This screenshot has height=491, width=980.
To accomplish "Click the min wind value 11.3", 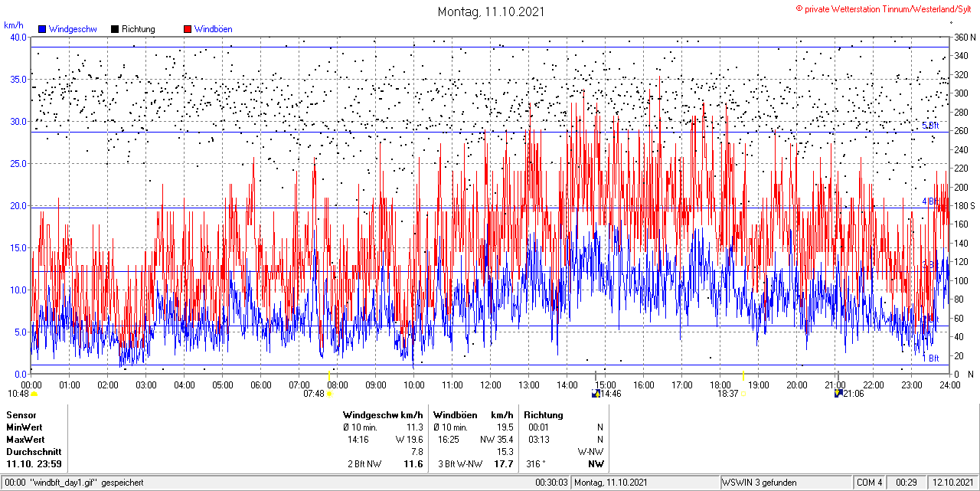I will coord(415,427).
